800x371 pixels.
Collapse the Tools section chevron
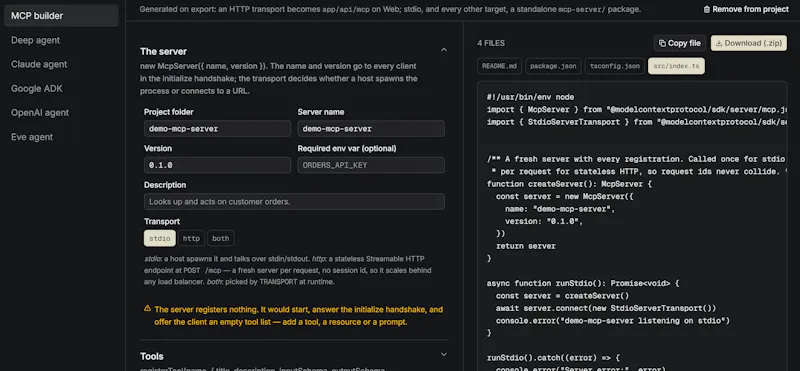pyautogui.click(x=444, y=354)
